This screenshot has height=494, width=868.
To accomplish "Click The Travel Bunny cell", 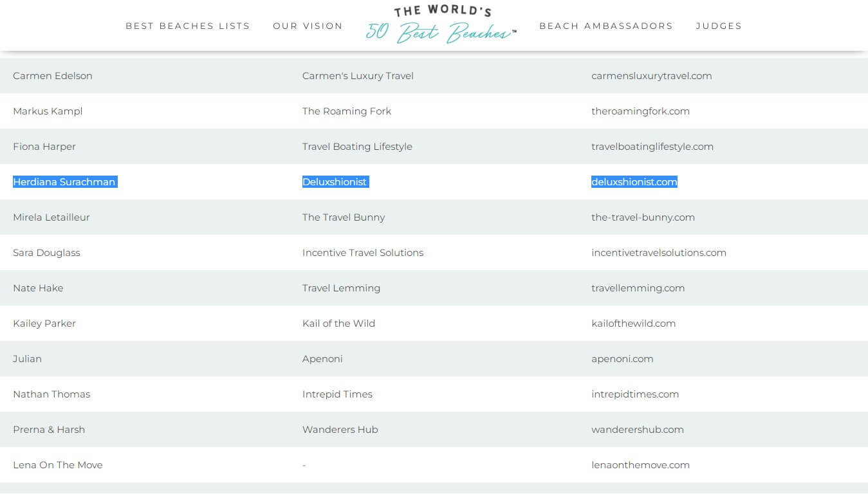I will point(344,217).
